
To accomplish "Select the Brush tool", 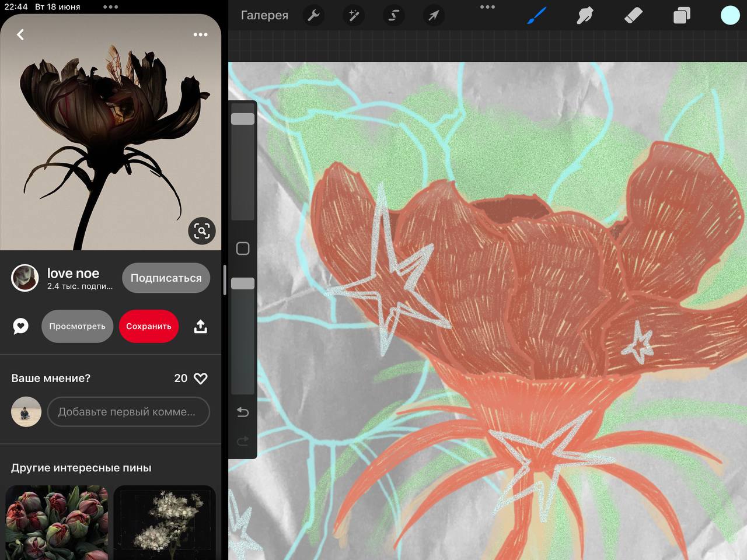I will (536, 15).
